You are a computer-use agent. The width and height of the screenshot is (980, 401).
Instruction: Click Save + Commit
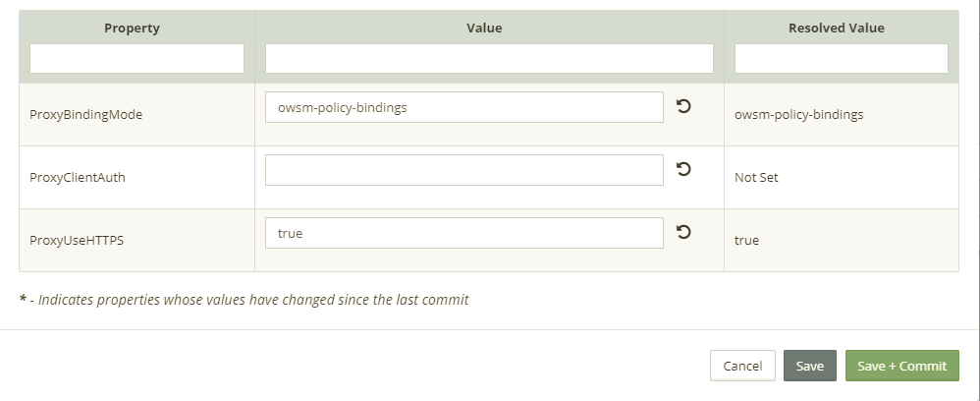tap(901, 366)
